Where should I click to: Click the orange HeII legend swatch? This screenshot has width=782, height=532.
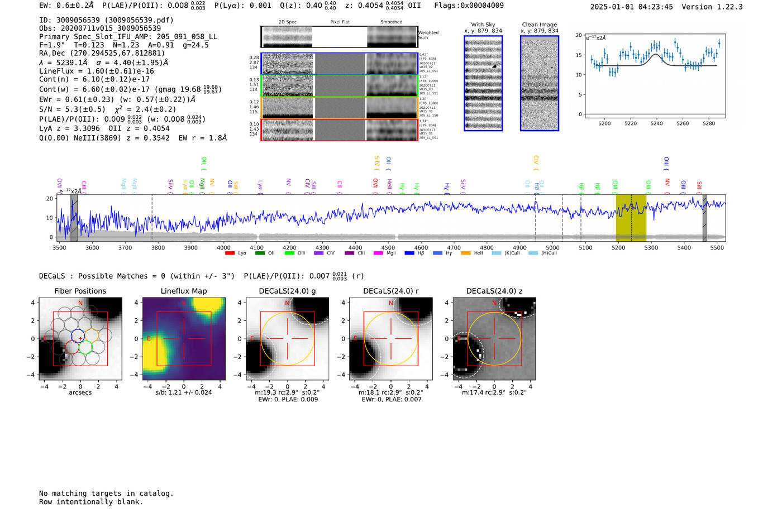(x=466, y=253)
